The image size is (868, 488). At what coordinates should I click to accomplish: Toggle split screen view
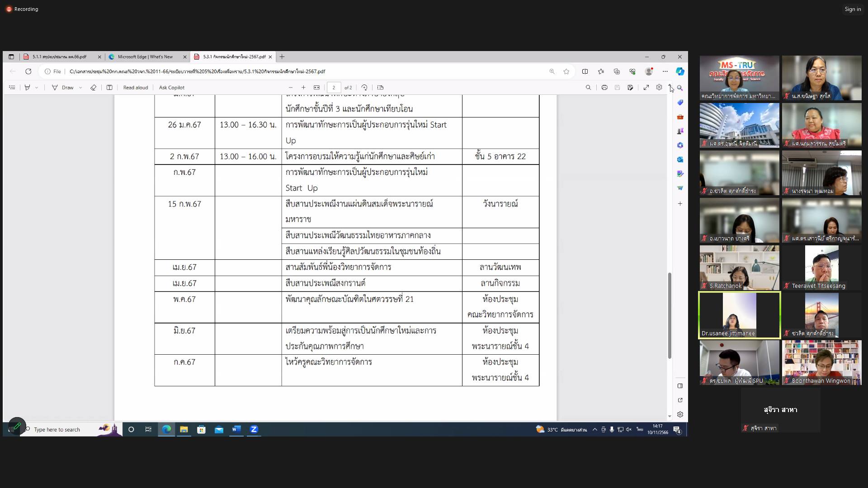tap(585, 71)
